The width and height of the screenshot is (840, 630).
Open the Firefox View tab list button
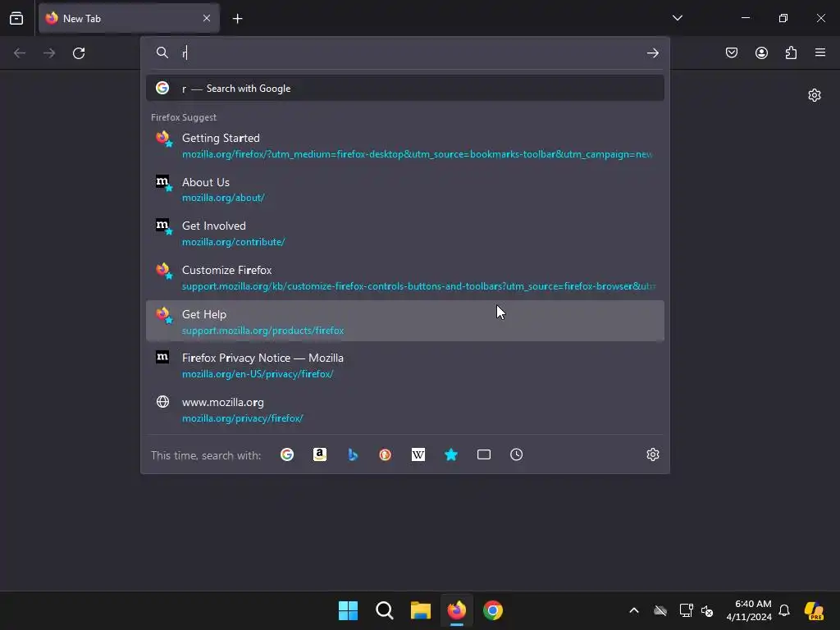point(16,18)
